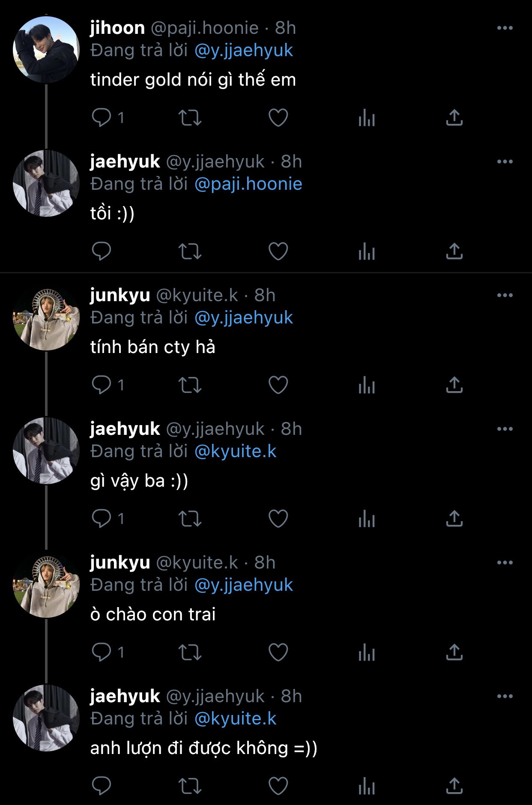The width and height of the screenshot is (532, 805).
Task: Reply to junkyu's "ò chào con trai" tweet
Action: (x=102, y=652)
